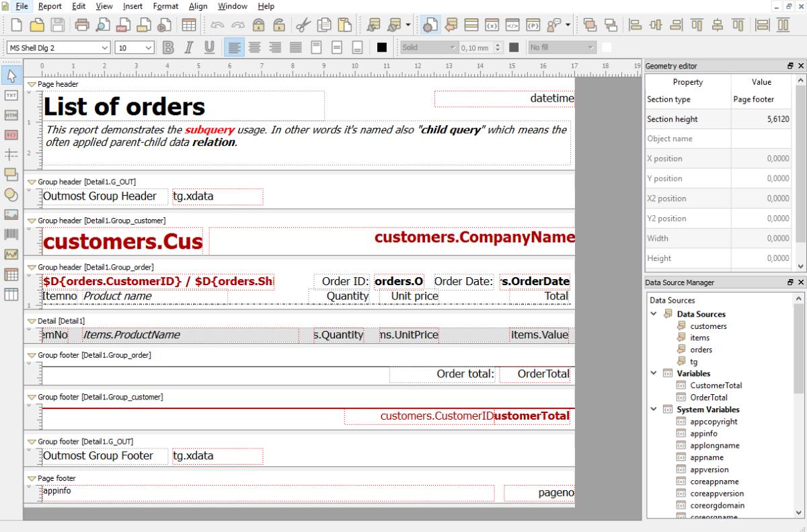Select the TXT text field tool
This screenshot has width=807, height=532.
11,96
